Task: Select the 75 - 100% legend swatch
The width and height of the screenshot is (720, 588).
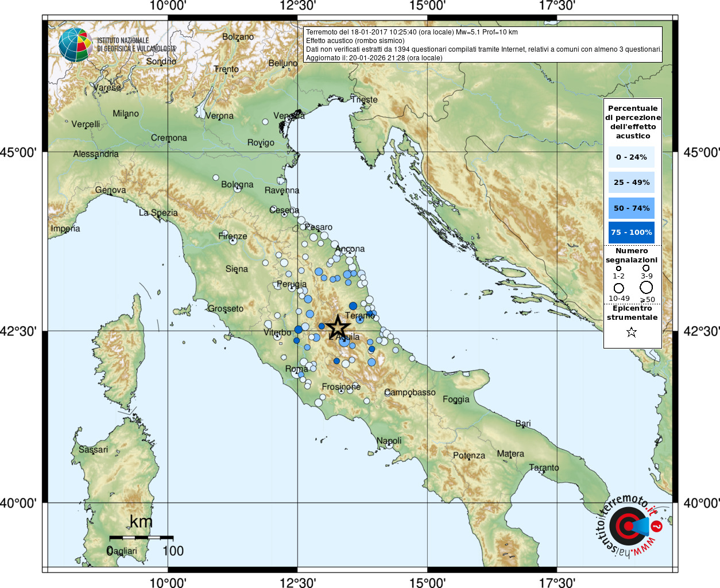Action: pos(632,233)
